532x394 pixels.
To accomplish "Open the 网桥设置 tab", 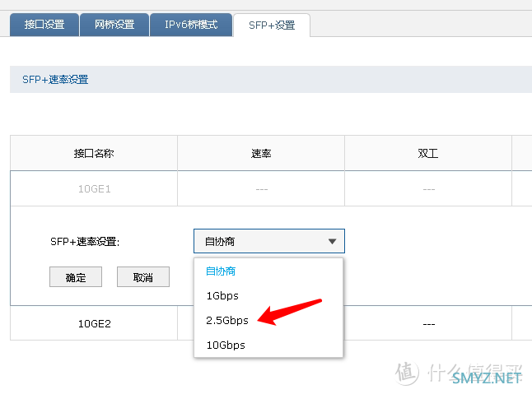I will [x=114, y=25].
